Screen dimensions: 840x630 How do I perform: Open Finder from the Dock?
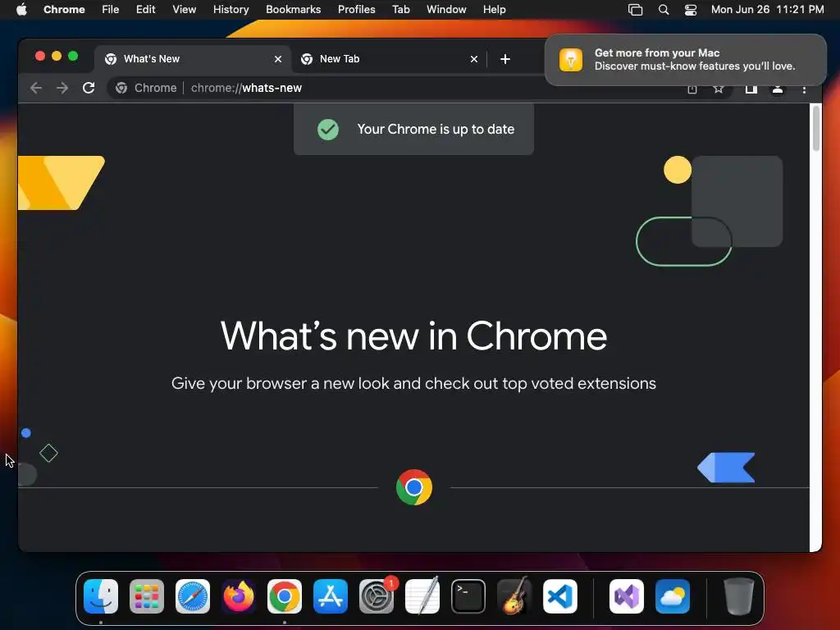tap(101, 596)
